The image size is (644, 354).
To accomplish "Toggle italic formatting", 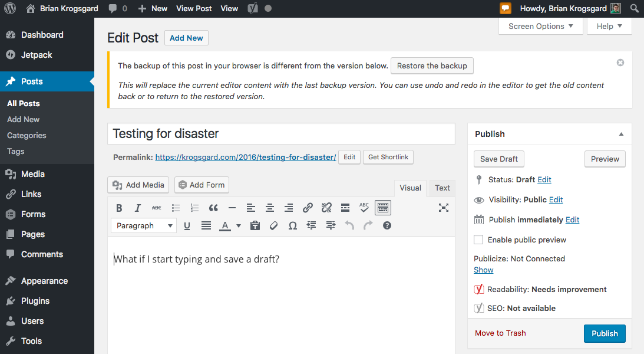I will pos(138,208).
